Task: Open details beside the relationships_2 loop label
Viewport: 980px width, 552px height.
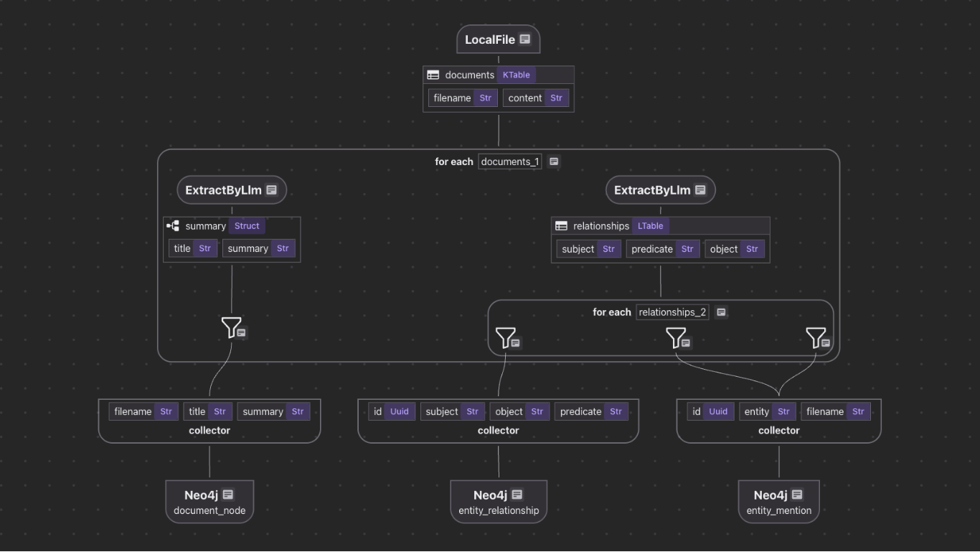Action: [721, 312]
